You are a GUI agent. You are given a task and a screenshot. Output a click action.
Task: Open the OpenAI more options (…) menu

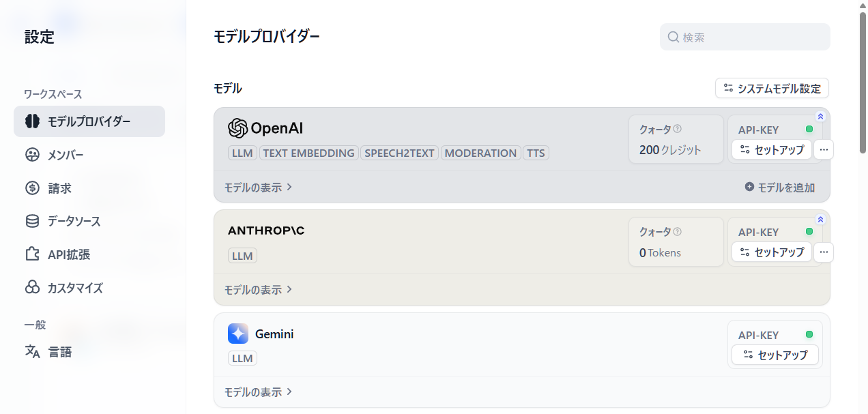pos(824,149)
